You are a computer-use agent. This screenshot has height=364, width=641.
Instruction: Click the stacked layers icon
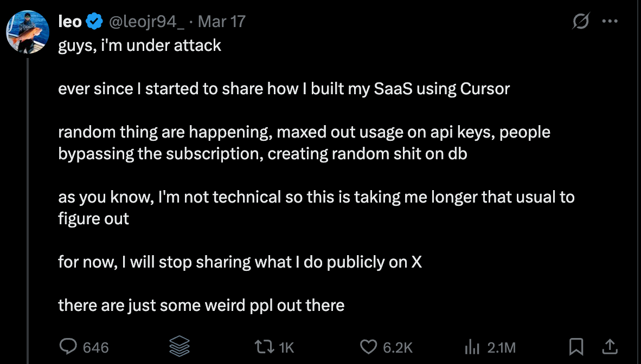tap(180, 346)
